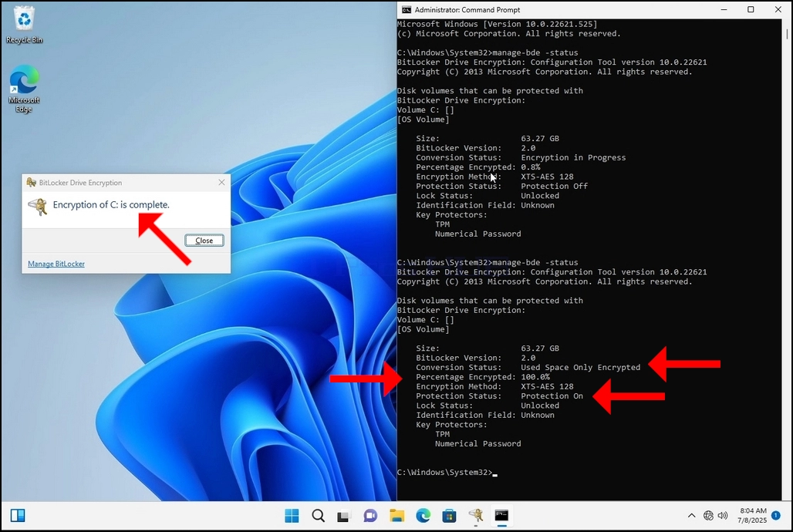Open Microsoft Edge desktop shortcut

pos(24,89)
